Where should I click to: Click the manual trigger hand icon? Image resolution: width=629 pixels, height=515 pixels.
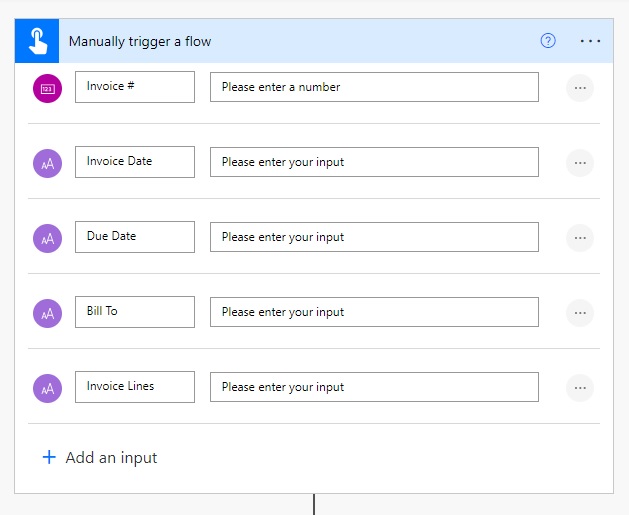37,41
